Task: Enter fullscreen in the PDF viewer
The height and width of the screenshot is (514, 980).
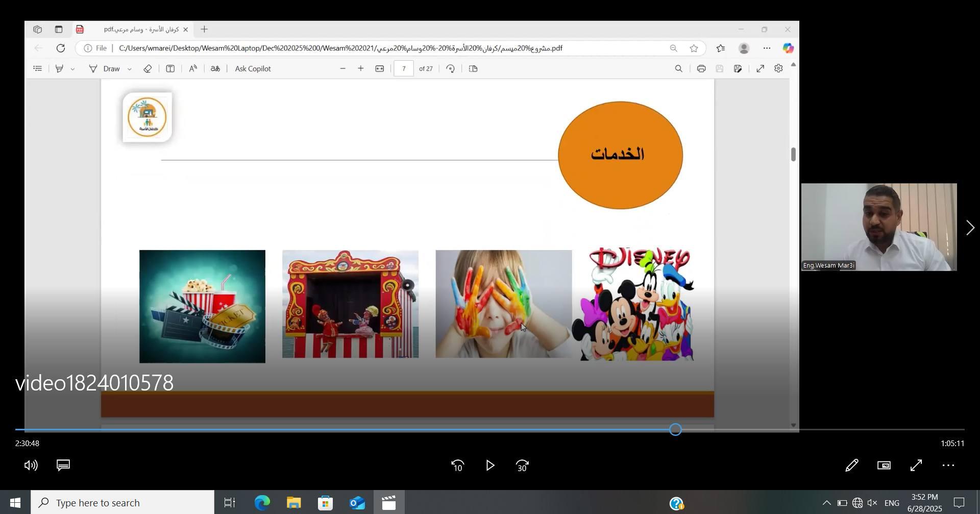Action: [760, 68]
